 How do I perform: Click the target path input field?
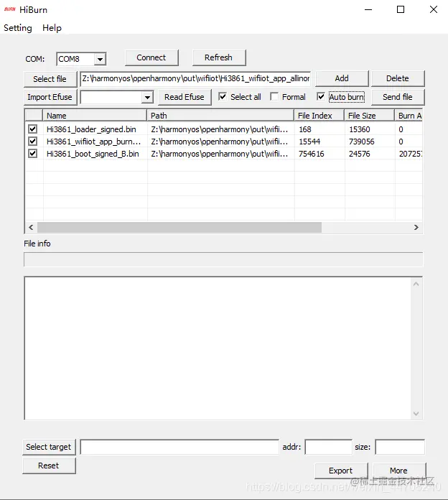pos(179,447)
